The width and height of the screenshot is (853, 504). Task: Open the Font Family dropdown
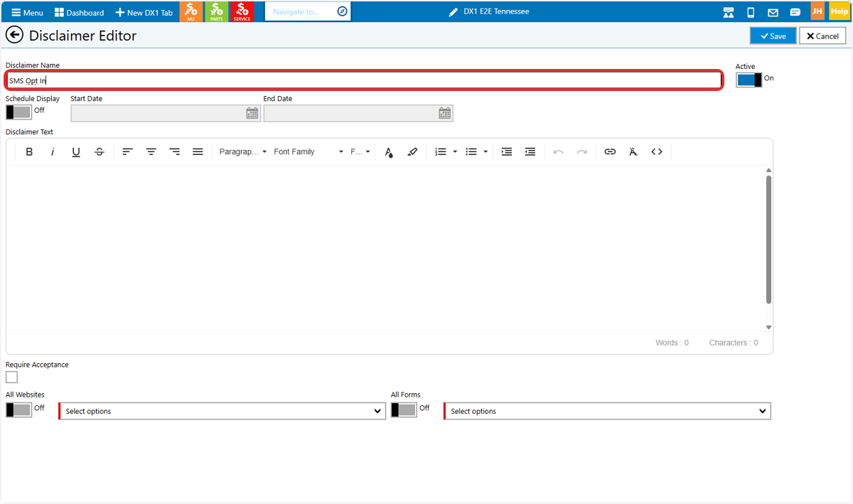pos(309,151)
